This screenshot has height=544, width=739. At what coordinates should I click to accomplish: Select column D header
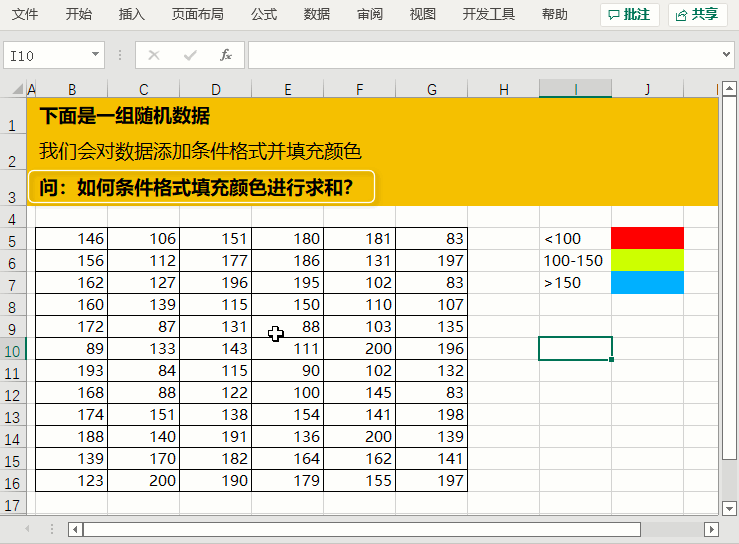coord(215,89)
